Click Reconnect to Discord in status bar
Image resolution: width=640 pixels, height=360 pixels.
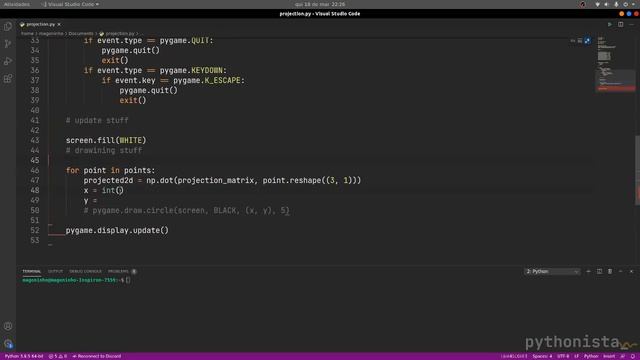click(x=97, y=356)
